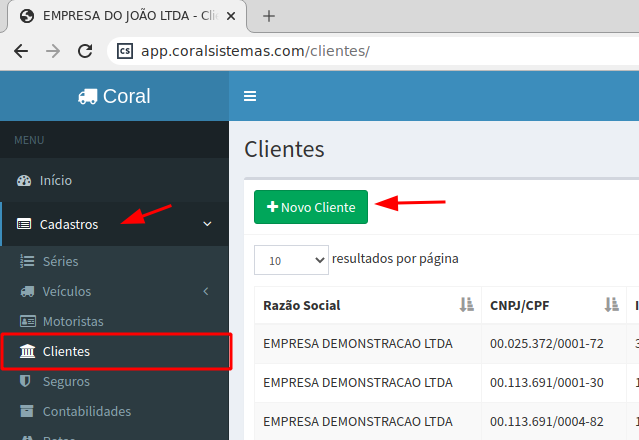The width and height of the screenshot is (639, 440).
Task: Click the Novo Cliente button
Action: [311, 207]
